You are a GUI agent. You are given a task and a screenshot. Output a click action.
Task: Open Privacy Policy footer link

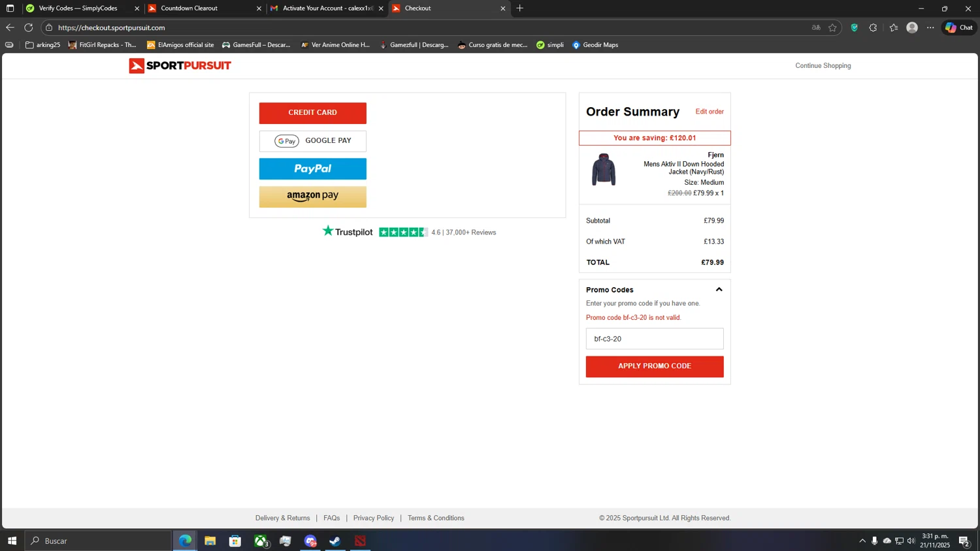tap(374, 518)
